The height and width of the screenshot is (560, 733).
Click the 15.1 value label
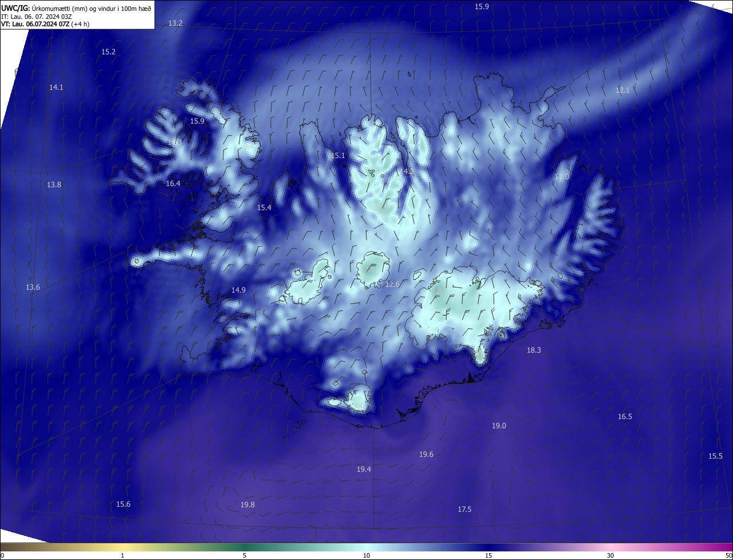tap(338, 156)
